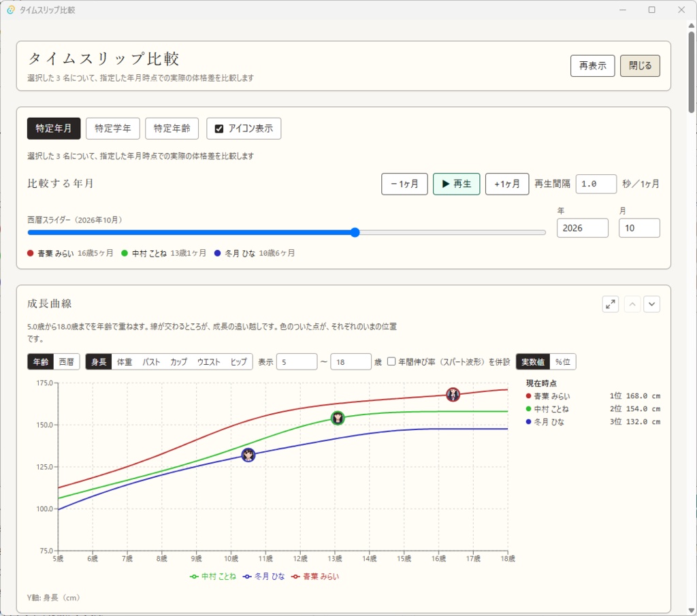Toggle 青葉 みらい series in chart legend
Viewport: 697px width, 616px height.
pyautogui.click(x=315, y=577)
